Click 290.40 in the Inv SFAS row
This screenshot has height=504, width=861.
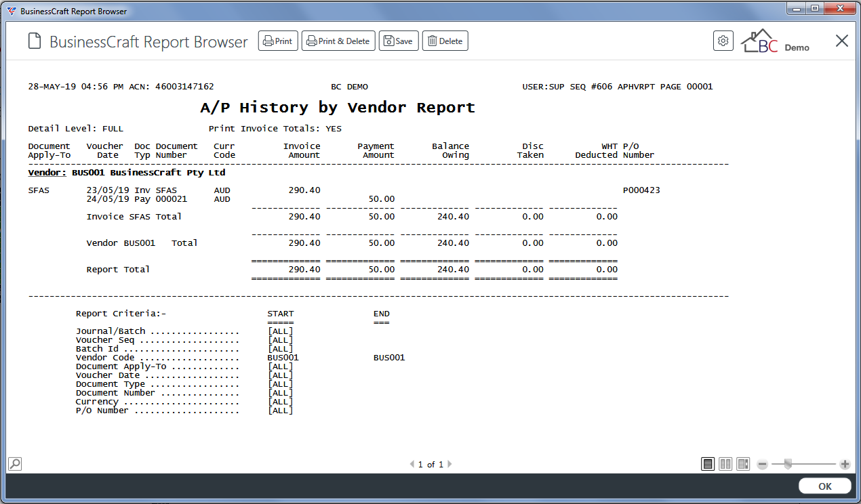tap(304, 190)
